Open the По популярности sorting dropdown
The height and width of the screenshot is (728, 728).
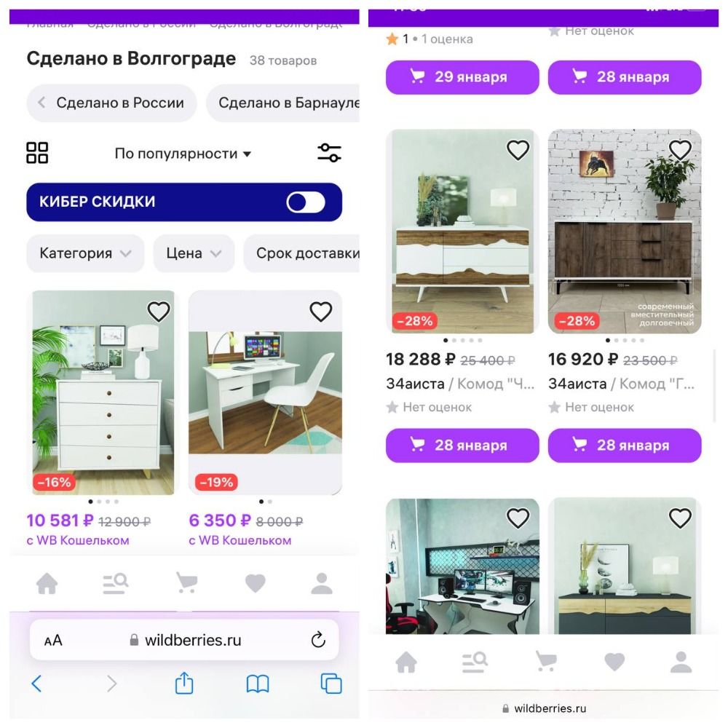pyautogui.click(x=183, y=153)
